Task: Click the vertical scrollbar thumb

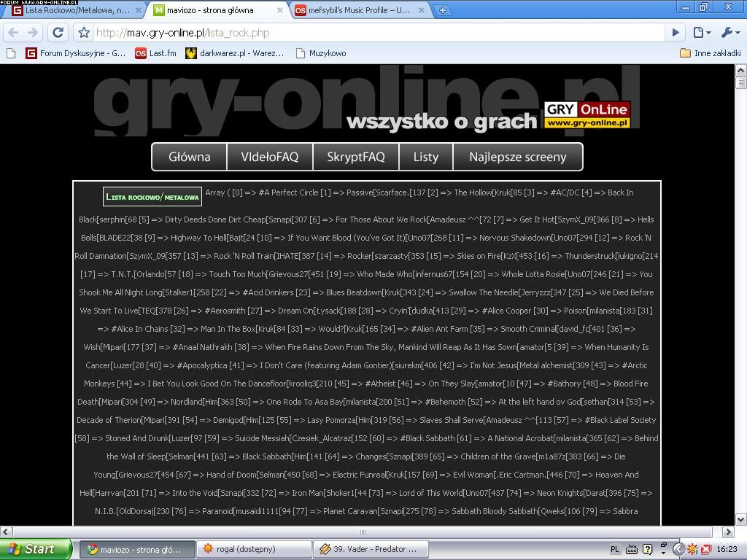Action: 741,82
